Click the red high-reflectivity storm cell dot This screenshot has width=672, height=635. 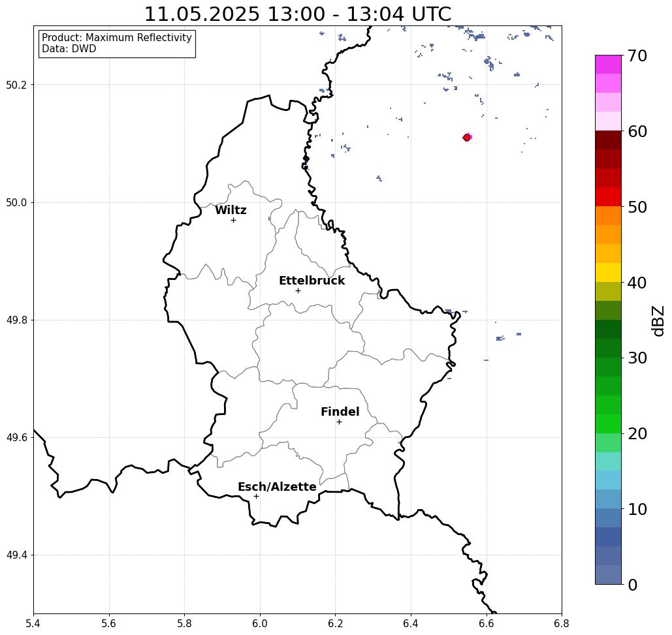tap(467, 138)
